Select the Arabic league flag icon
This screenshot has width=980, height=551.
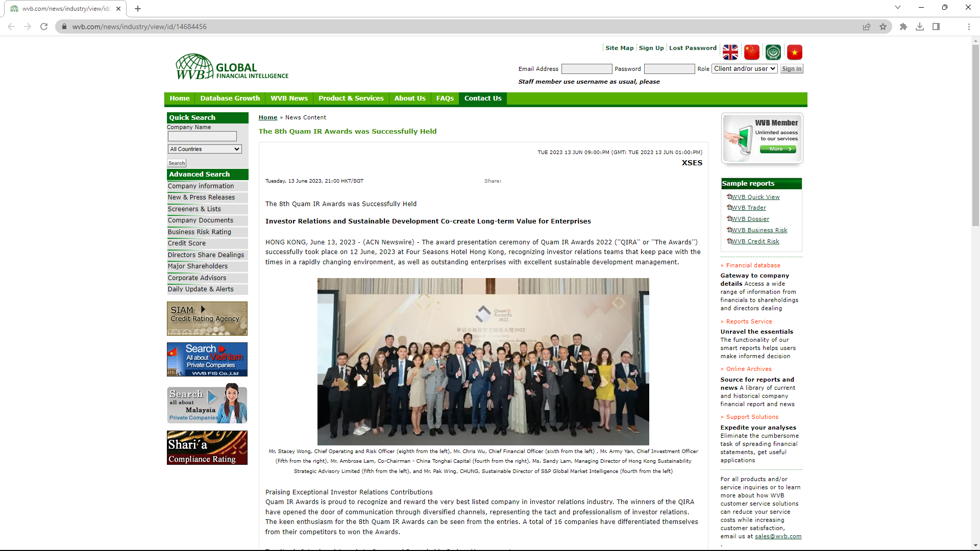(773, 52)
